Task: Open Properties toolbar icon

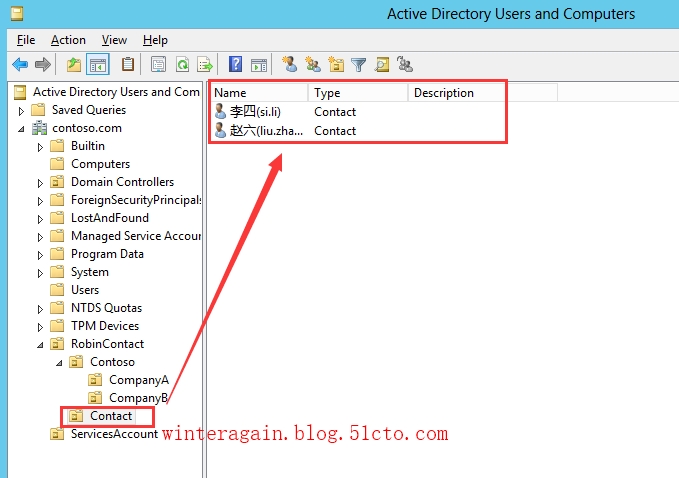Action: (x=158, y=65)
